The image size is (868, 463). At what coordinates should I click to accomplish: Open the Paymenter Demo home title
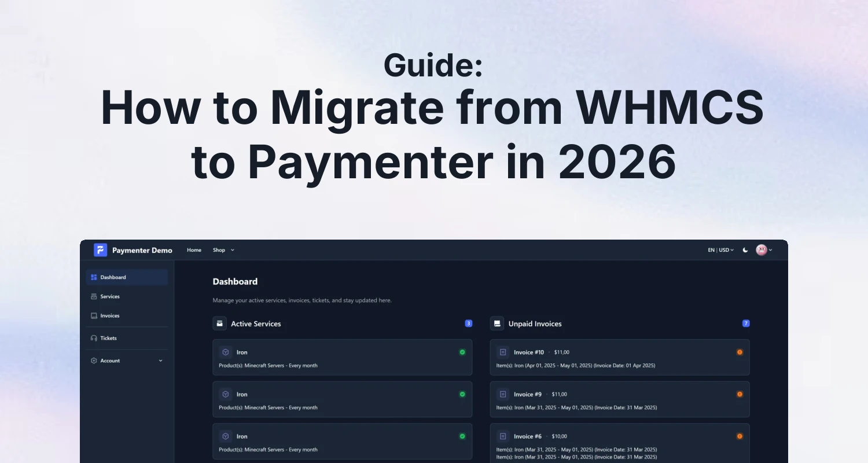tap(142, 250)
